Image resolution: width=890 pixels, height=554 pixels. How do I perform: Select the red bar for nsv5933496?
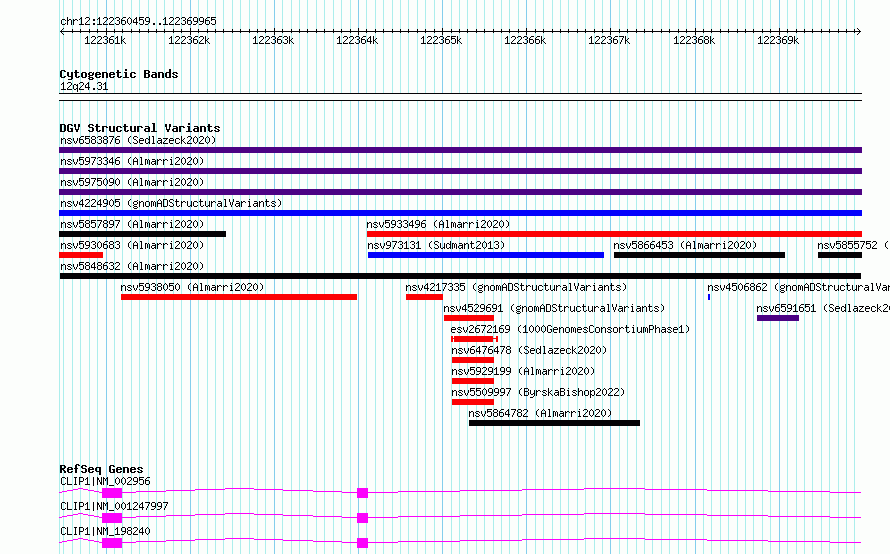tap(614, 234)
